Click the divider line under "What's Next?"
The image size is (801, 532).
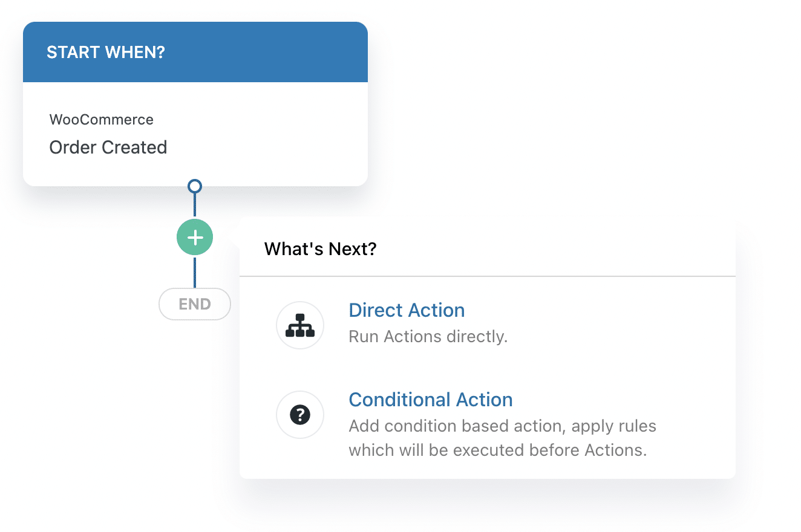(487, 276)
